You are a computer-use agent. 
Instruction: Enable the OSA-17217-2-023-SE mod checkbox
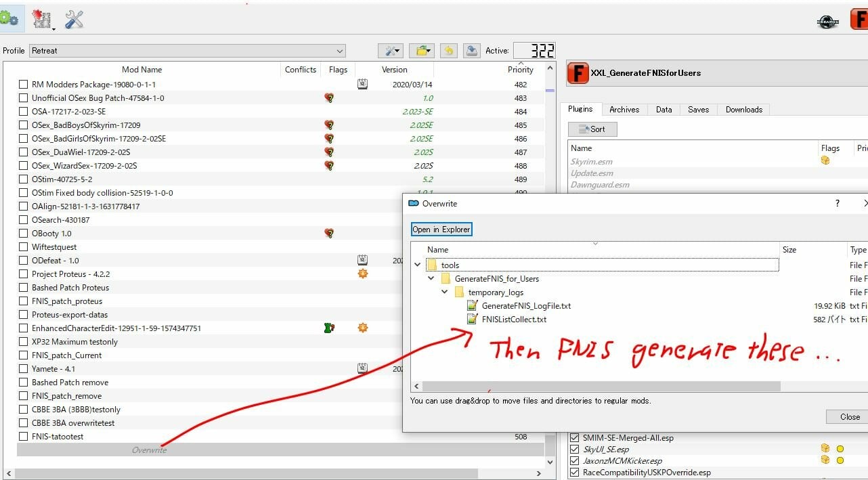pyautogui.click(x=24, y=112)
